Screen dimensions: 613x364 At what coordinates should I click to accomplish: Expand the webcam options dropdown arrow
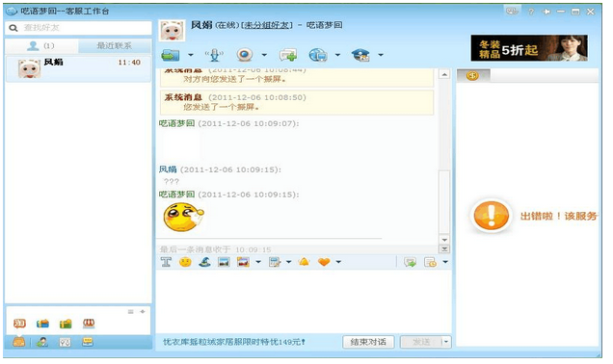point(264,55)
